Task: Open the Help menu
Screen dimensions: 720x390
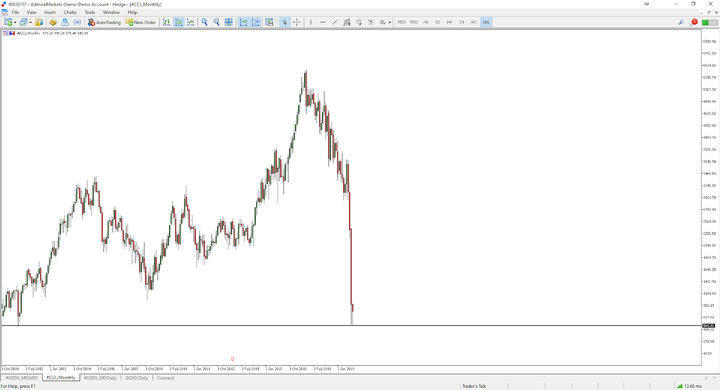Action: coord(132,12)
